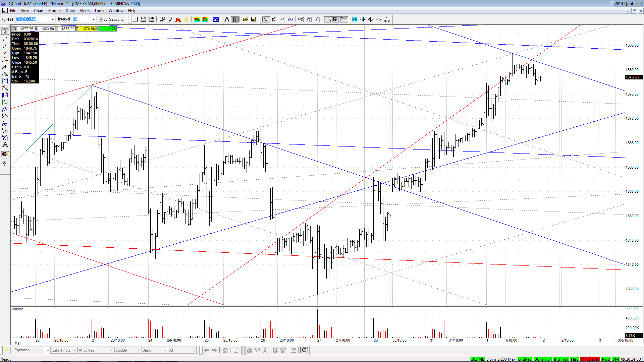Click the forward arrow navigation button
This screenshot has height=362, width=644.
pyautogui.click(x=214, y=350)
